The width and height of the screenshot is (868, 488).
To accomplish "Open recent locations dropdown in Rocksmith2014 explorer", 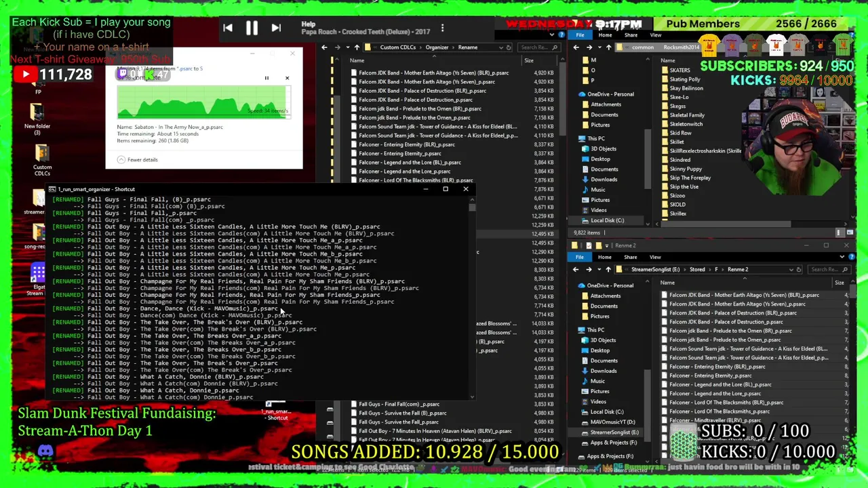I will click(599, 47).
